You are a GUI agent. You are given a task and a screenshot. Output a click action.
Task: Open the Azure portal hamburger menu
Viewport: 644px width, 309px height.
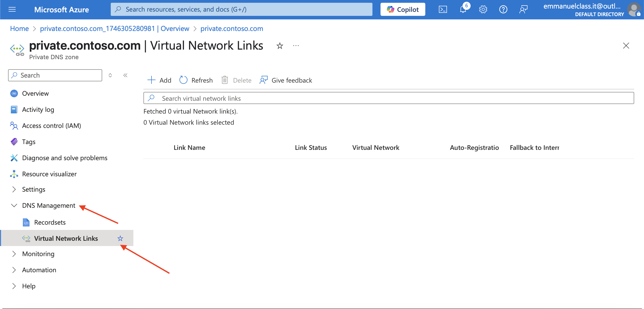click(x=12, y=10)
